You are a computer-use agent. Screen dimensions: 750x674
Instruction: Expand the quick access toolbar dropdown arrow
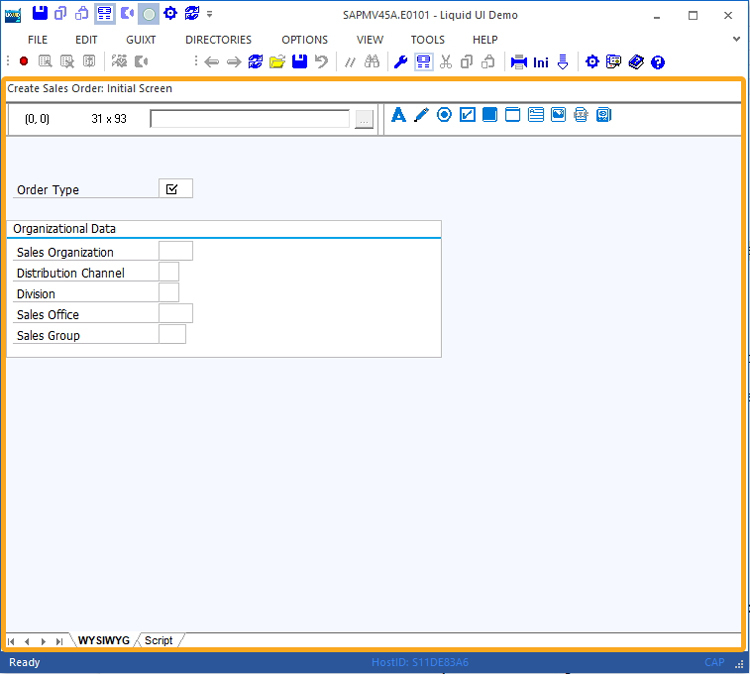click(210, 14)
